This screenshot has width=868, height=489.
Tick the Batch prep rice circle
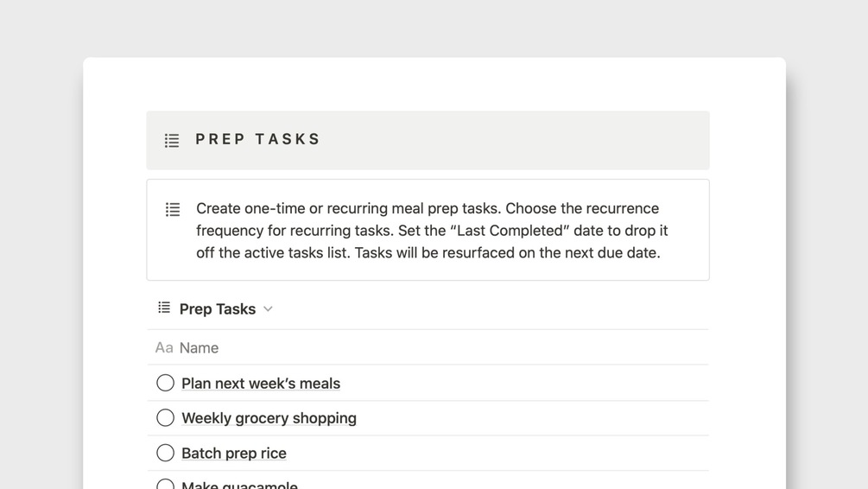point(165,453)
